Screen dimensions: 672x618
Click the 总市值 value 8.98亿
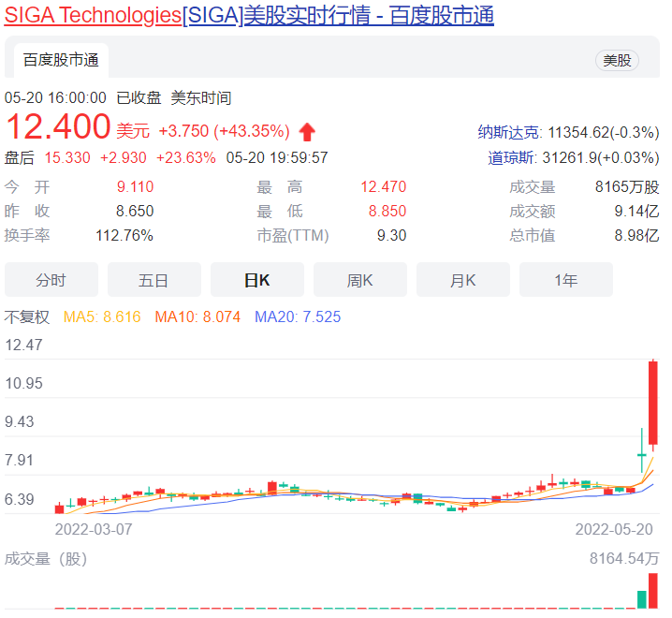pos(636,235)
